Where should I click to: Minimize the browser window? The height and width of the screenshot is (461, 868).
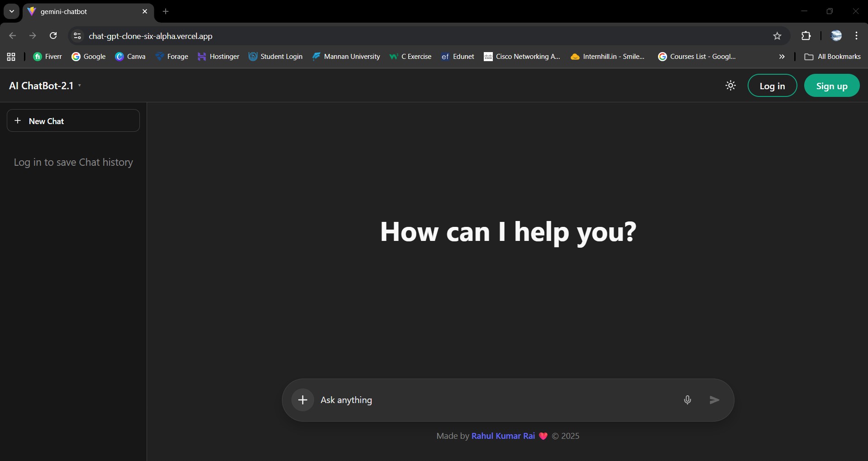(804, 11)
